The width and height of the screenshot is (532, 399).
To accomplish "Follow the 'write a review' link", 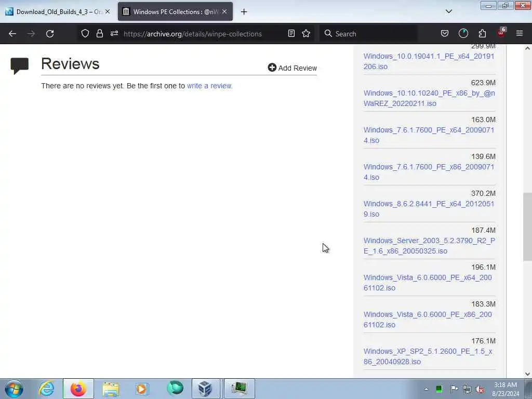I will coord(209,86).
